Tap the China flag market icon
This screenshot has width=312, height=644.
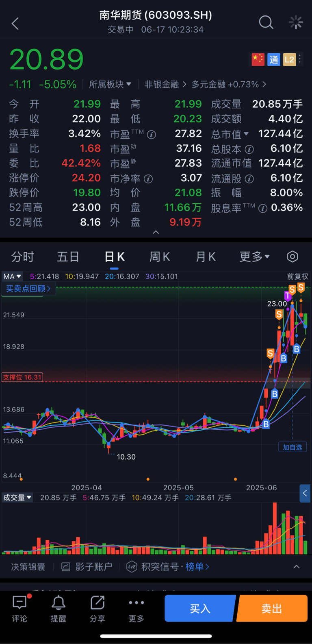pos(258,59)
